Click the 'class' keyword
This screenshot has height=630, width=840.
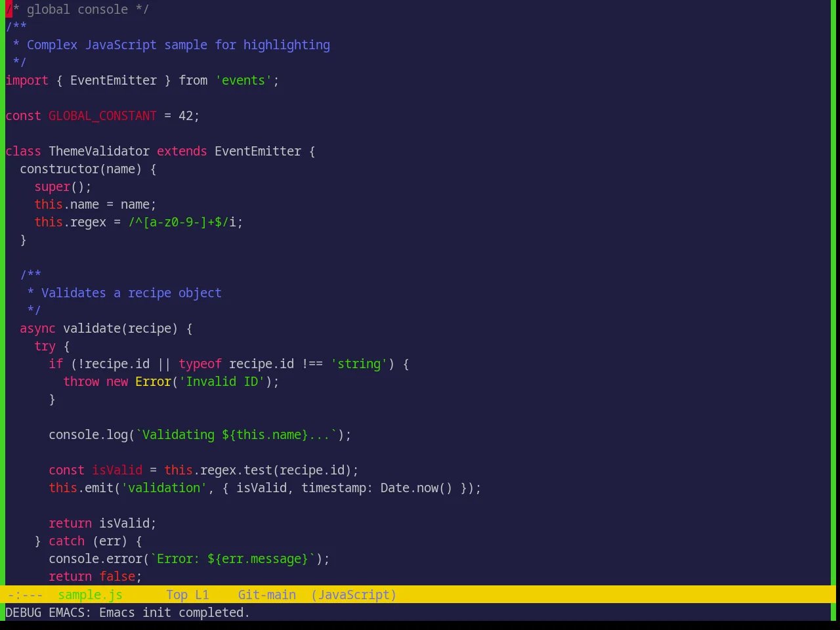(23, 151)
